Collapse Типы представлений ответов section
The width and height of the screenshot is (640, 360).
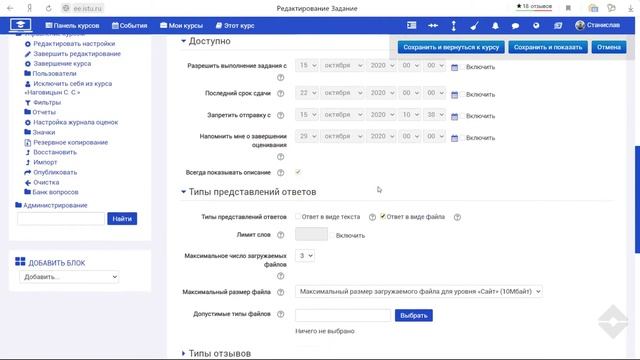pyautogui.click(x=248, y=192)
